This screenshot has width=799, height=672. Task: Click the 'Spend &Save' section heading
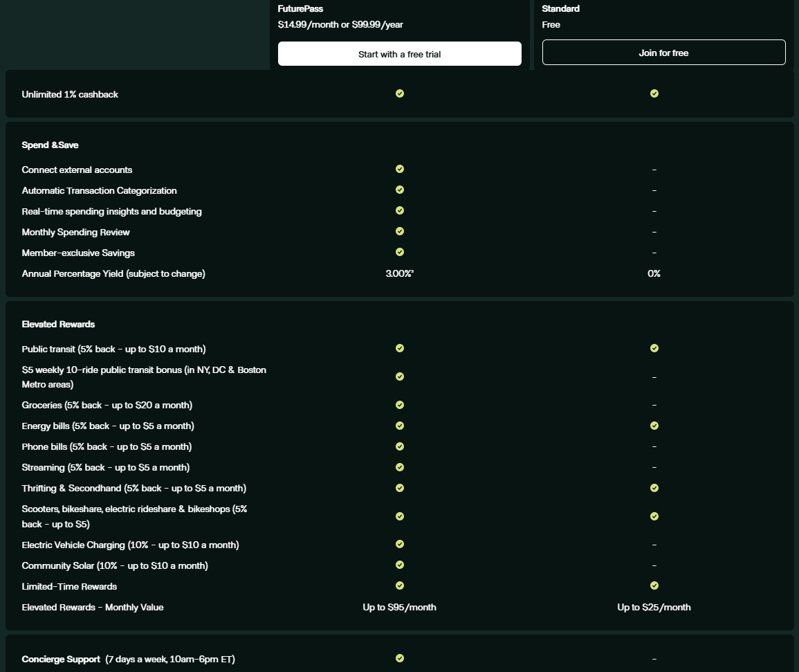click(50, 145)
